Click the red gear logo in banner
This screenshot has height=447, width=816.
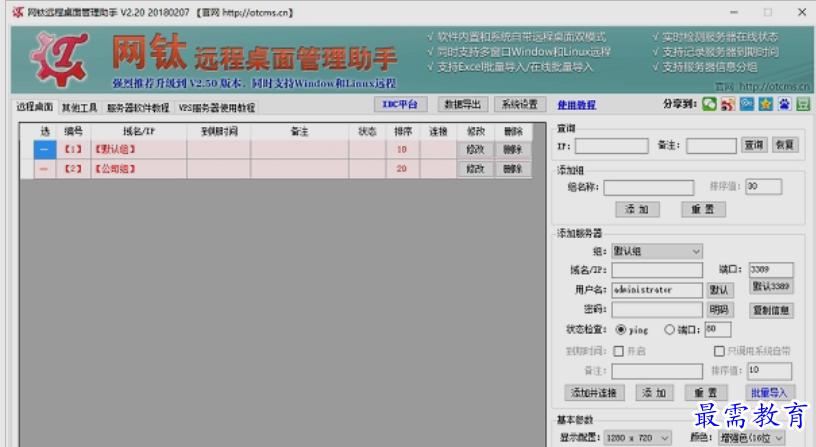(59, 58)
